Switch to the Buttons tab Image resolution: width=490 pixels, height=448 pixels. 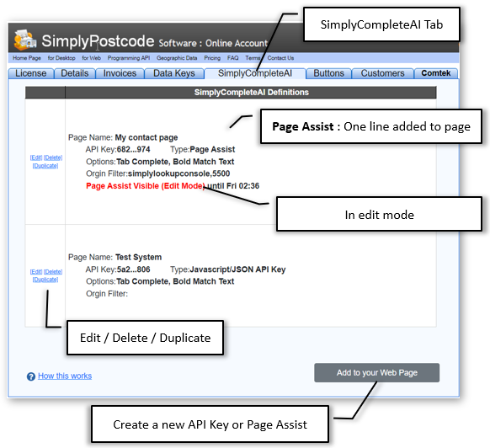click(x=328, y=73)
